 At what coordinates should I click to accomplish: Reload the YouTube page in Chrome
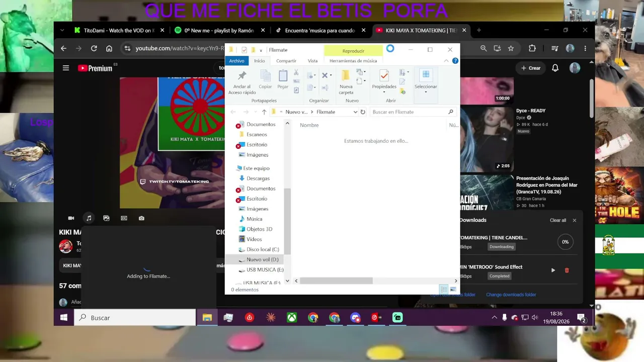(x=94, y=48)
